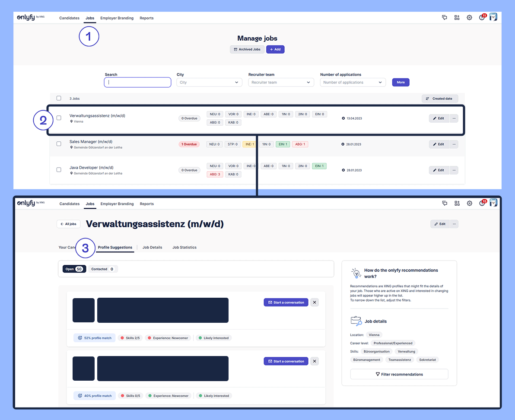This screenshot has width=515, height=420.
Task: Click inside the Search input field
Action: [137, 82]
